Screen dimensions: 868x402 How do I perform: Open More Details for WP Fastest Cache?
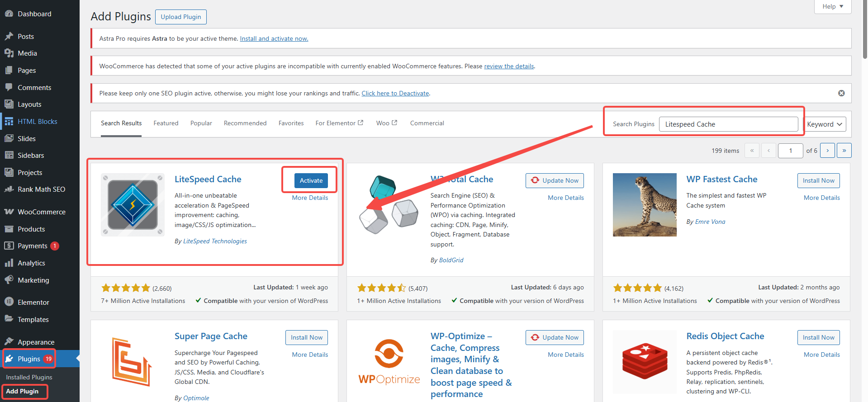(822, 198)
